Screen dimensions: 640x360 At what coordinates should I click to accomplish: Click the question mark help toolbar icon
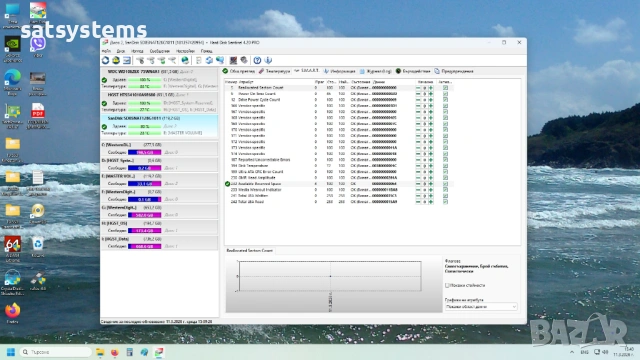[257, 60]
